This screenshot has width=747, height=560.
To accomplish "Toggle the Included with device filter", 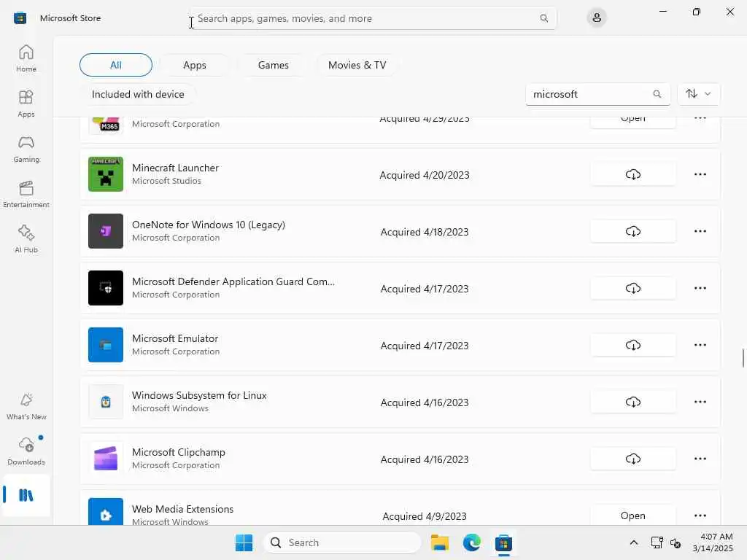I will [138, 94].
